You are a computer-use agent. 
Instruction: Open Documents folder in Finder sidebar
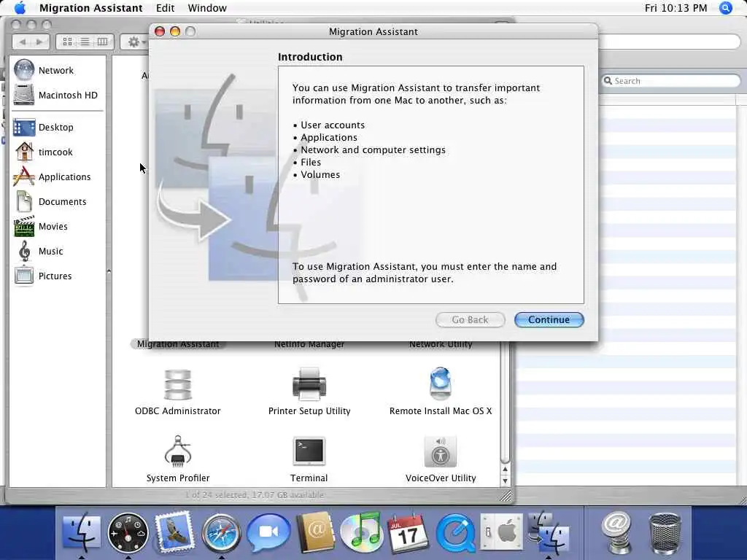[x=57, y=201]
